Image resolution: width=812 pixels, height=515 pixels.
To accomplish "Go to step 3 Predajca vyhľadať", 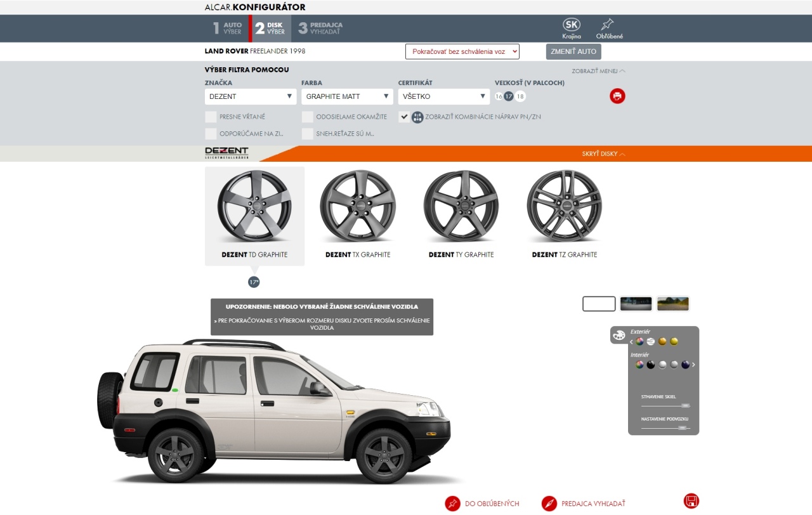I will pos(321,29).
